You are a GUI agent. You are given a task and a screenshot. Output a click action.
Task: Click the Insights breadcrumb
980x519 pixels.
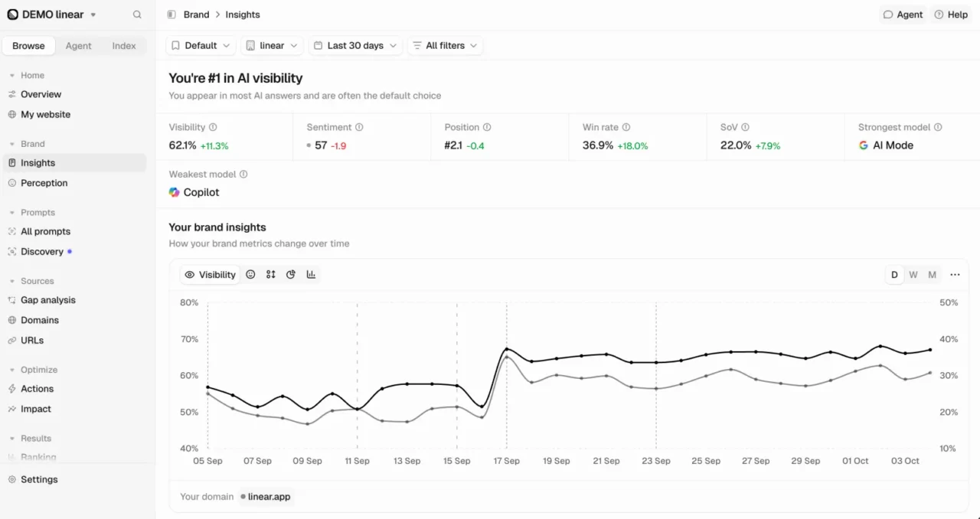coord(243,15)
